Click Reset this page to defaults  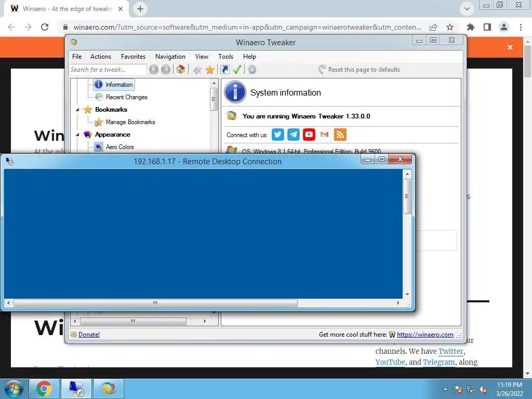click(x=360, y=70)
